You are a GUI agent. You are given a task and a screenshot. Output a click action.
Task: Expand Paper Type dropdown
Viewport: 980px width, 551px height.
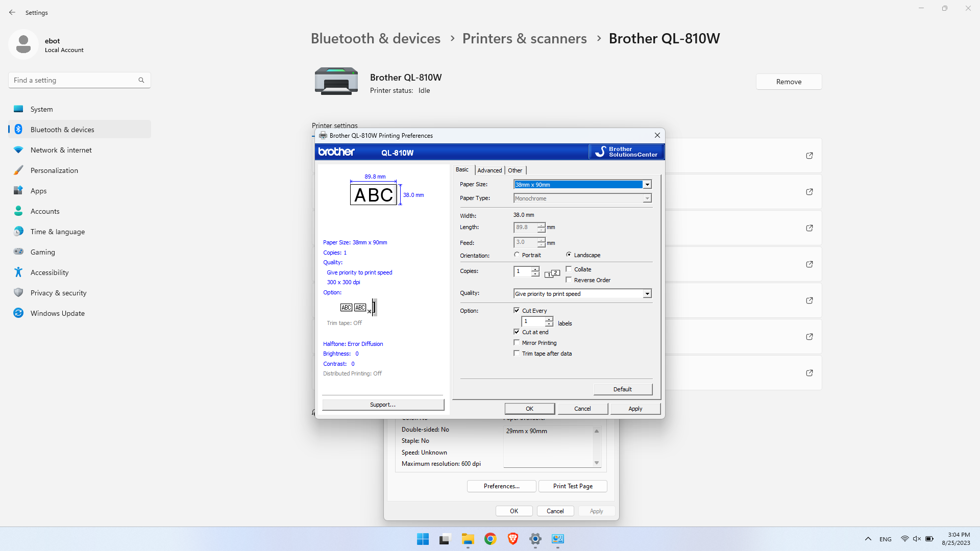(x=647, y=198)
